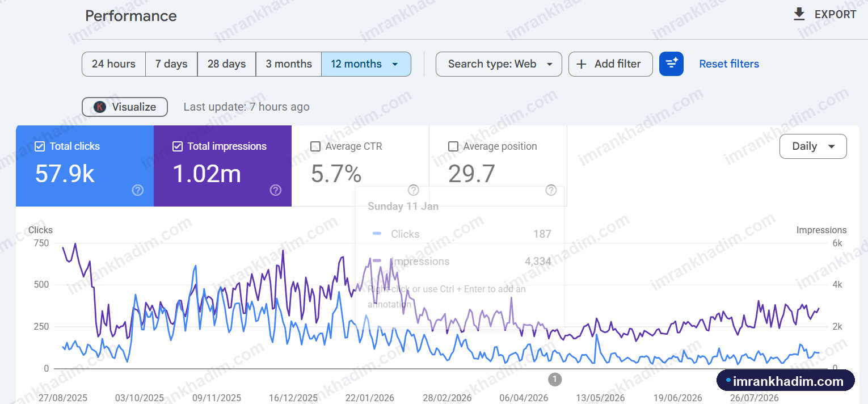Click the 22/01/2026 axis date label
The image size is (868, 404).
pos(370,398)
